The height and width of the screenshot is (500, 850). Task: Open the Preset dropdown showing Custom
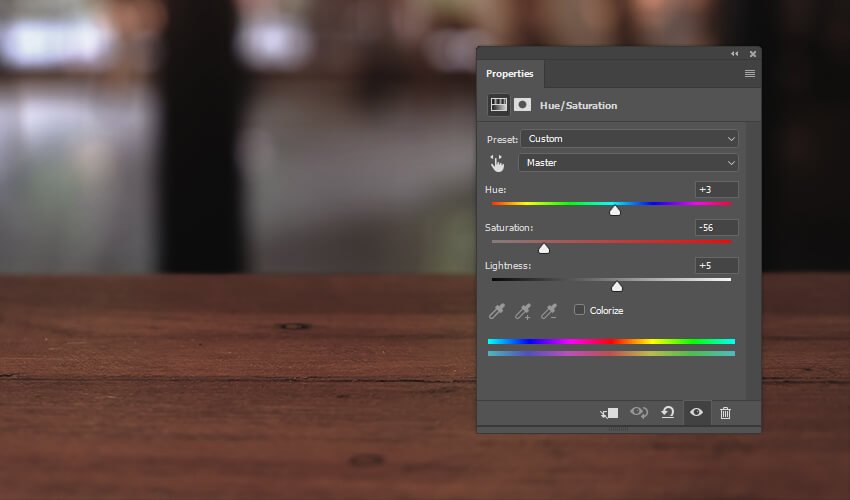tap(629, 139)
